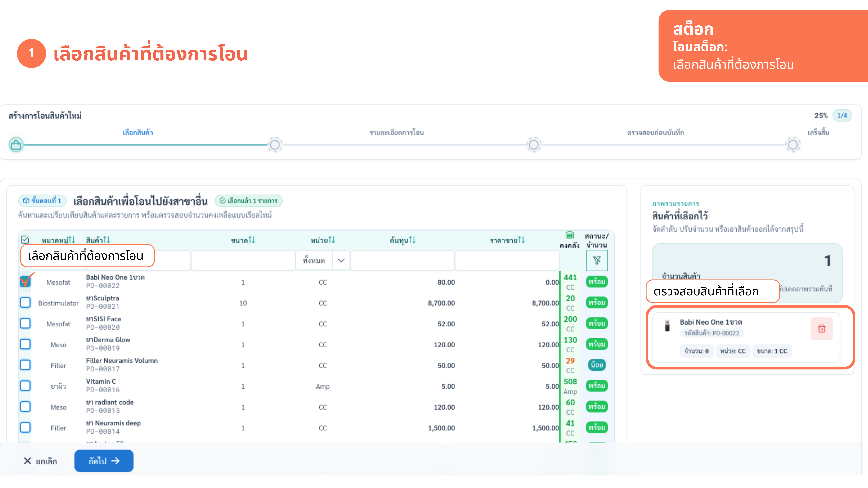Click the product name ยาSculptra
The image size is (868, 488).
click(x=102, y=298)
